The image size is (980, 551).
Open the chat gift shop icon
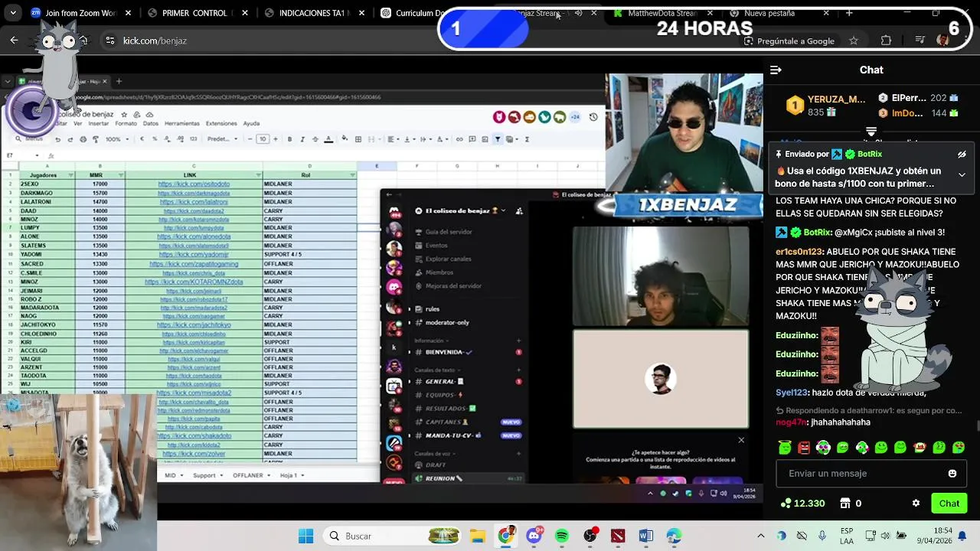pos(845,503)
